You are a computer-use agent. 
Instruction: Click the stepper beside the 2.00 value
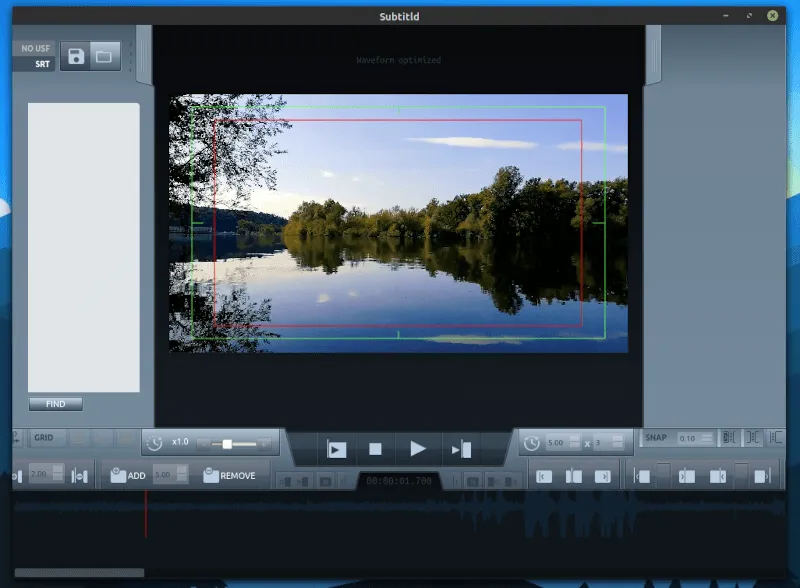point(57,476)
